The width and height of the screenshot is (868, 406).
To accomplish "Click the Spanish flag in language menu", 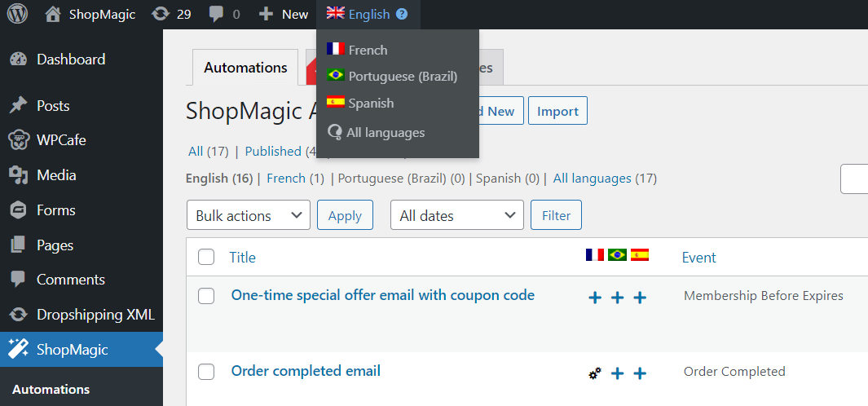I will click(336, 101).
